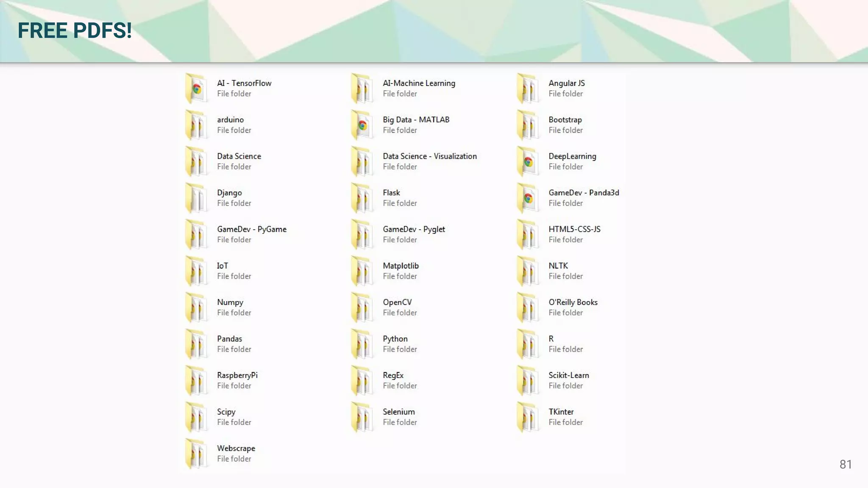Viewport: 868px width, 488px height.
Task: Select the Selenium folder icon
Action: tap(362, 417)
